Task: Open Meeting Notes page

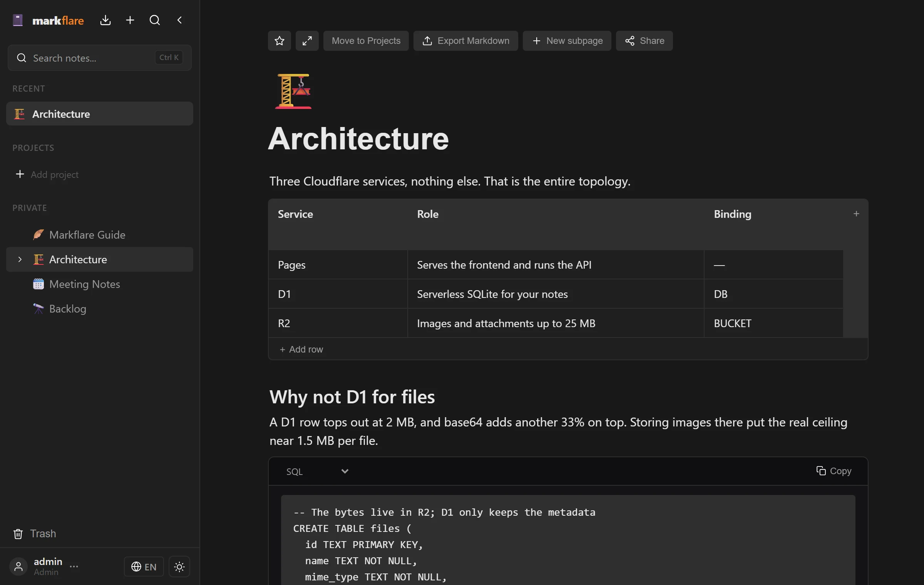Action: click(x=100, y=284)
